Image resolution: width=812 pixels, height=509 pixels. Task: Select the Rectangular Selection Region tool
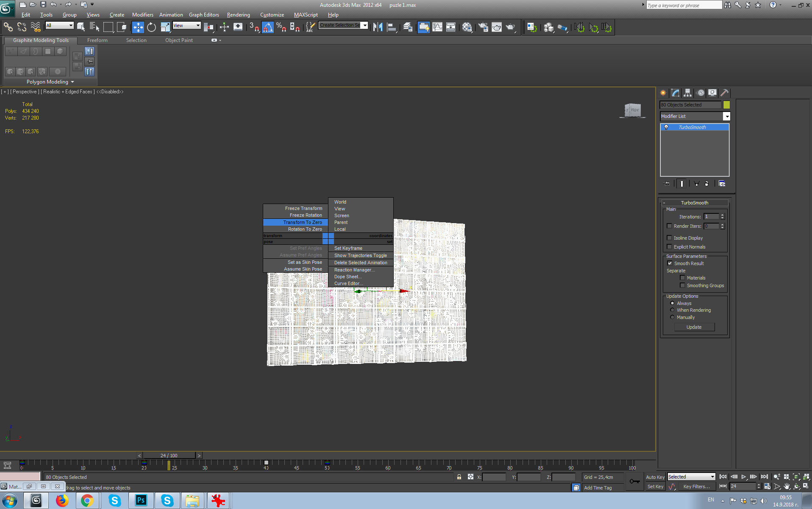pos(108,27)
